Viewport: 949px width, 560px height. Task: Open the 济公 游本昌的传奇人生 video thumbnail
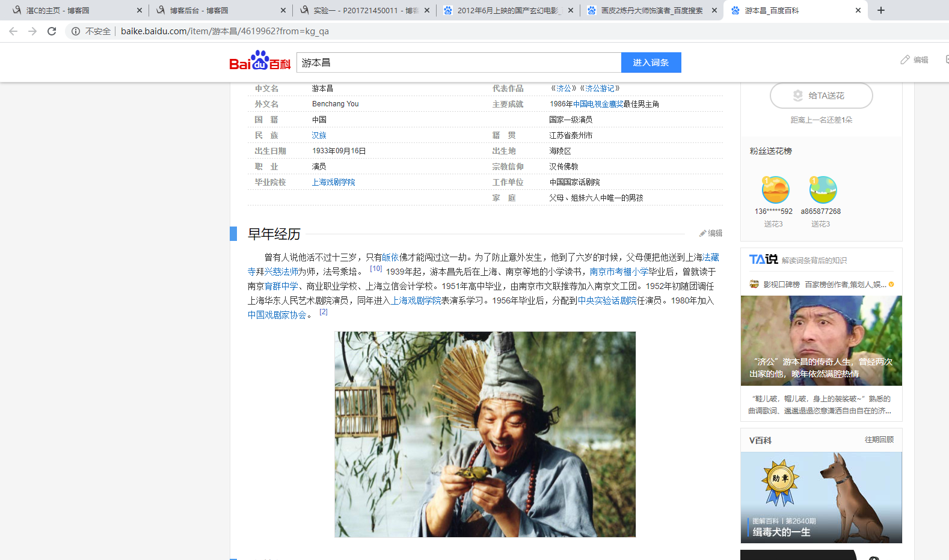[822, 341]
